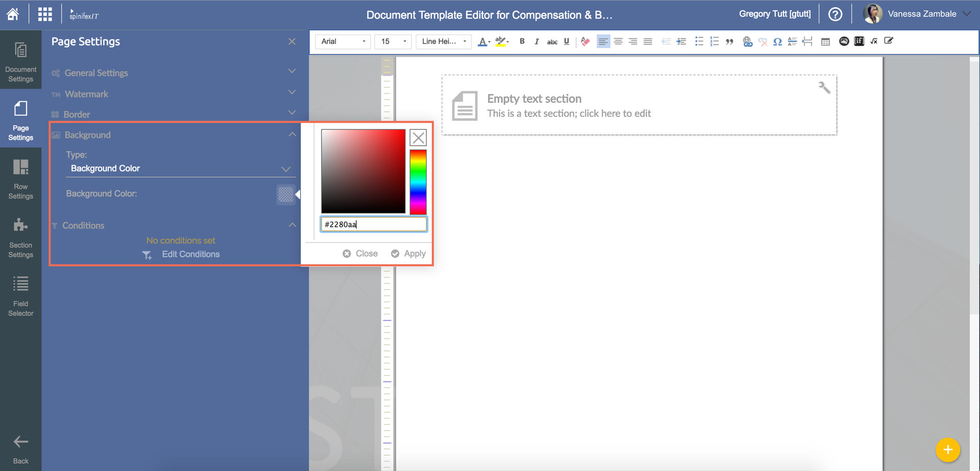Click the Edit Conditions link
This screenshot has height=471, width=980.
tap(190, 254)
